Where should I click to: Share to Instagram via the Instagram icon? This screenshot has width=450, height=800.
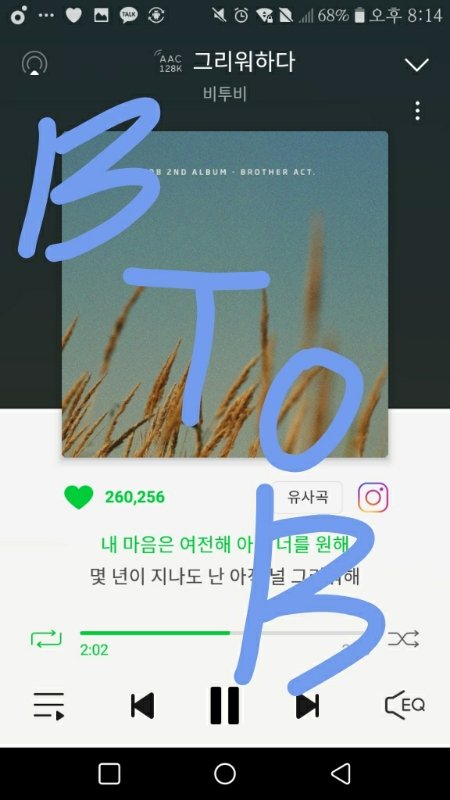pyautogui.click(x=373, y=497)
